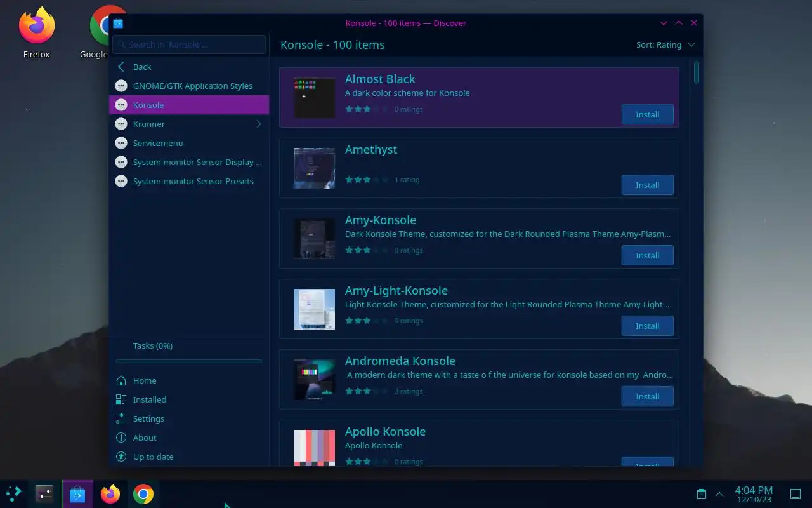The width and height of the screenshot is (812, 508).
Task: Launch Firefox from the taskbar
Action: [110, 493]
